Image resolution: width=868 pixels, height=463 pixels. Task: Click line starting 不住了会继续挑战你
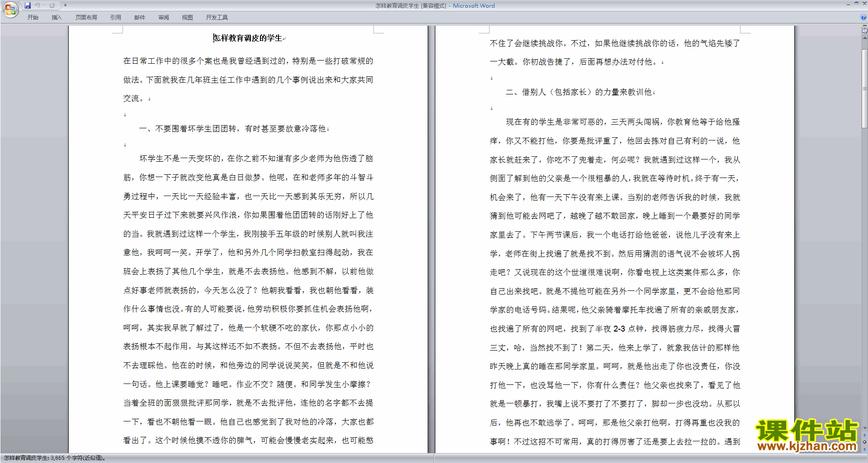[615, 43]
